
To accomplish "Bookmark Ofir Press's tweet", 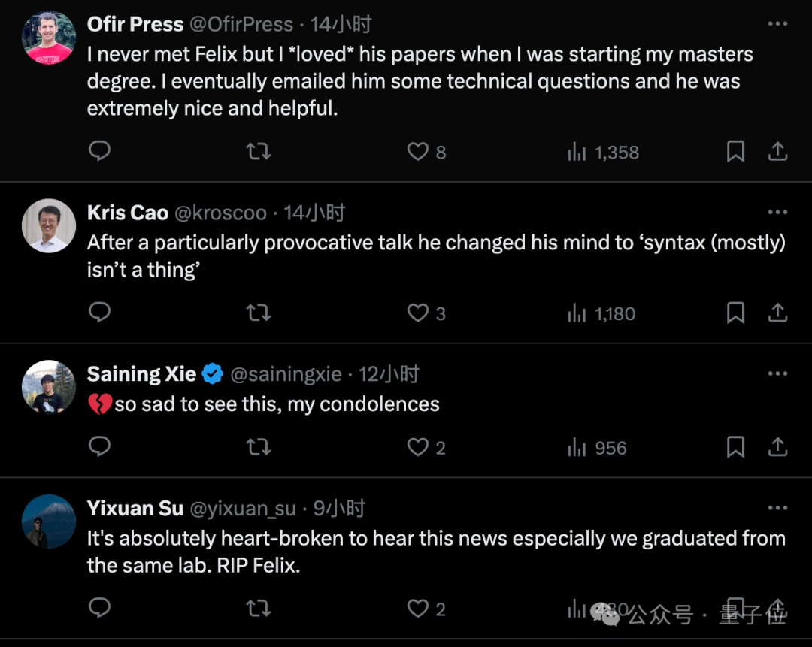I will (735, 152).
